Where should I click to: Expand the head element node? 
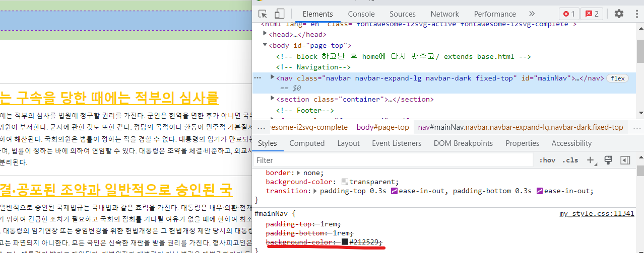(x=266, y=34)
